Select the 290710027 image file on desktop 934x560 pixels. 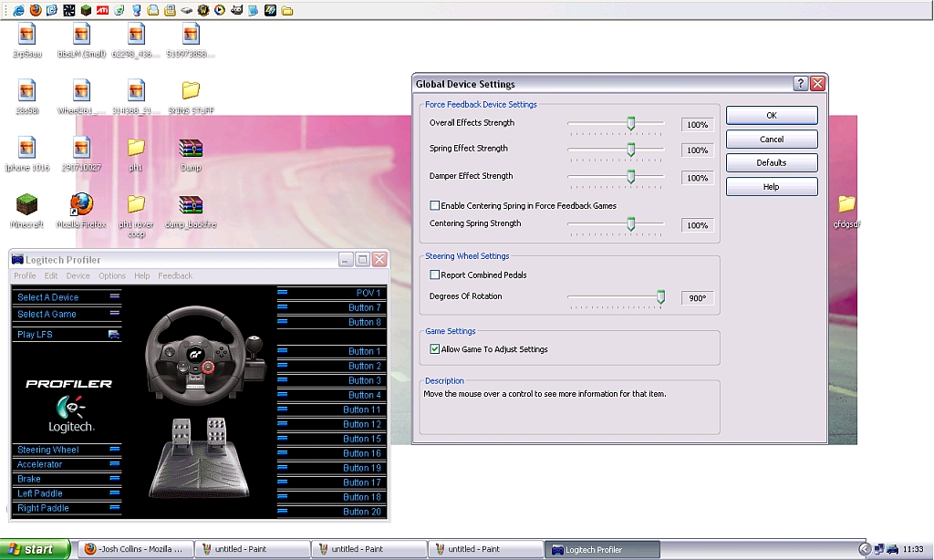(81, 155)
